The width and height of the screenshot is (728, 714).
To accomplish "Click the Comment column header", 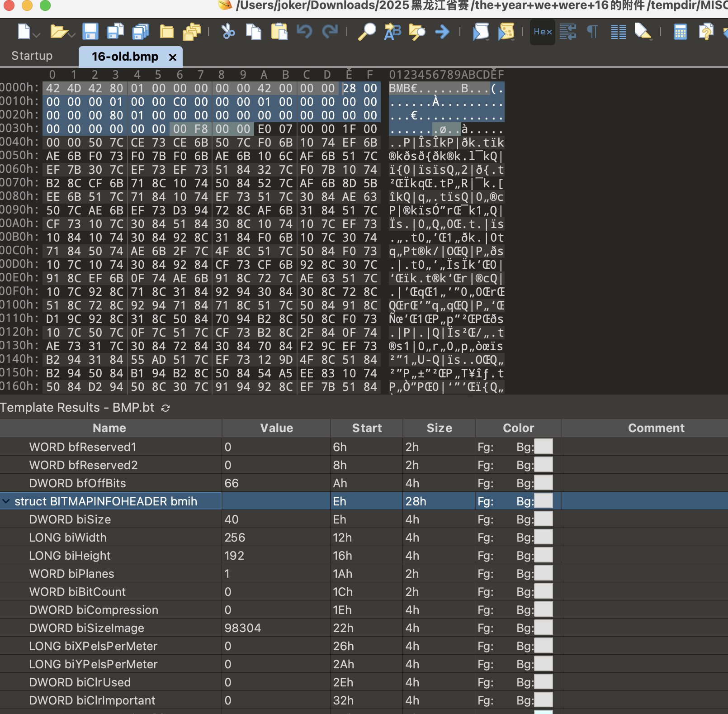I will [656, 428].
